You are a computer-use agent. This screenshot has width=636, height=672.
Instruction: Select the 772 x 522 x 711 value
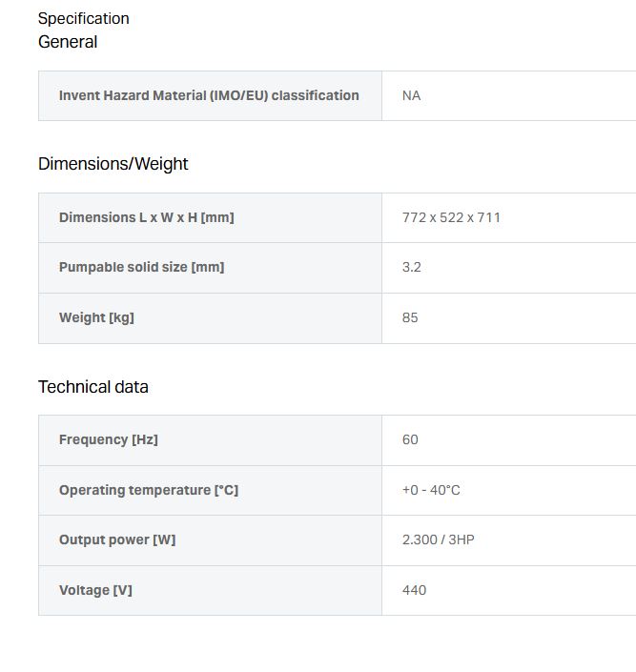[451, 217]
